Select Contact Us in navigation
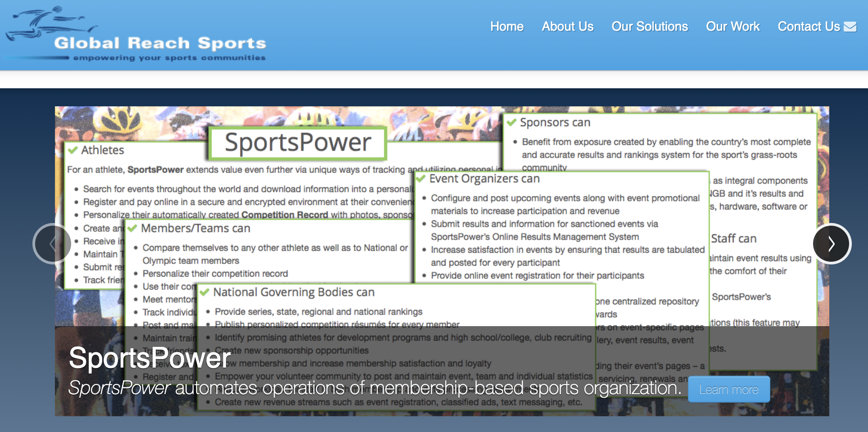The image size is (868, 432). [x=809, y=27]
